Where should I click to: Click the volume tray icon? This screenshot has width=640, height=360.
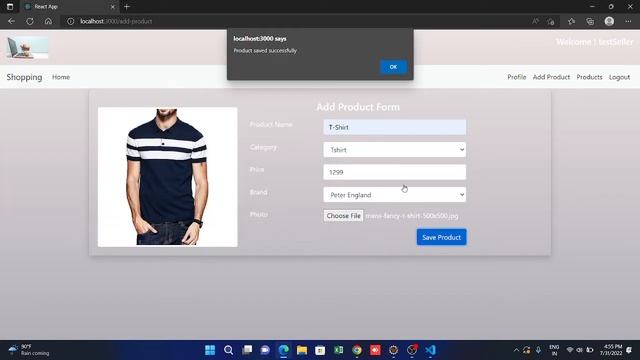coord(579,350)
